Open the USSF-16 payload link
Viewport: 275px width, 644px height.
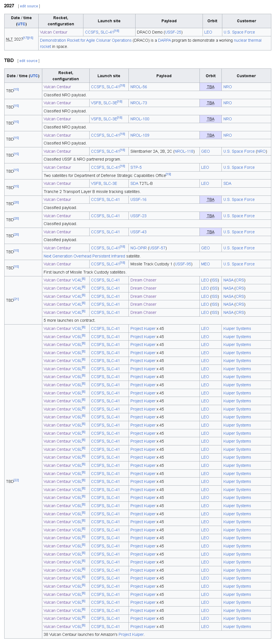coord(138,199)
